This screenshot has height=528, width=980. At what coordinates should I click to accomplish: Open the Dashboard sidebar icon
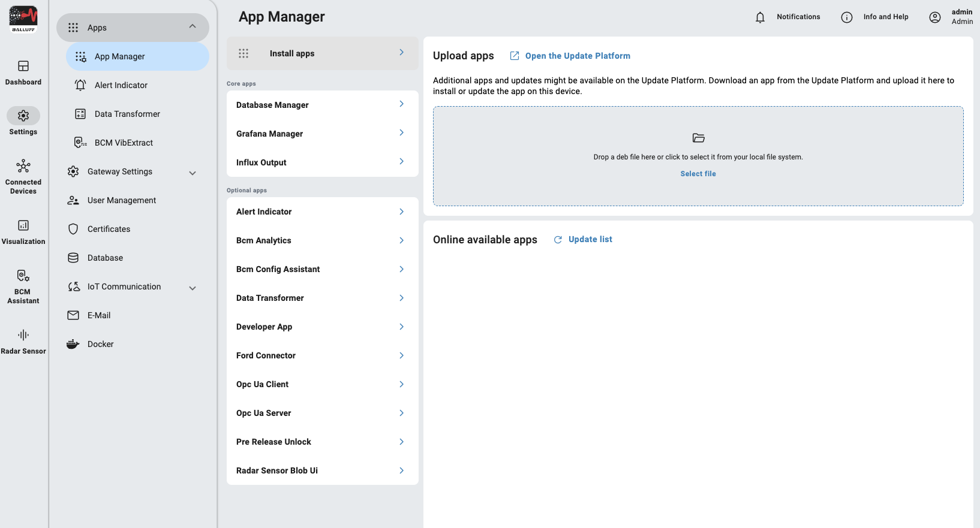[x=23, y=66]
